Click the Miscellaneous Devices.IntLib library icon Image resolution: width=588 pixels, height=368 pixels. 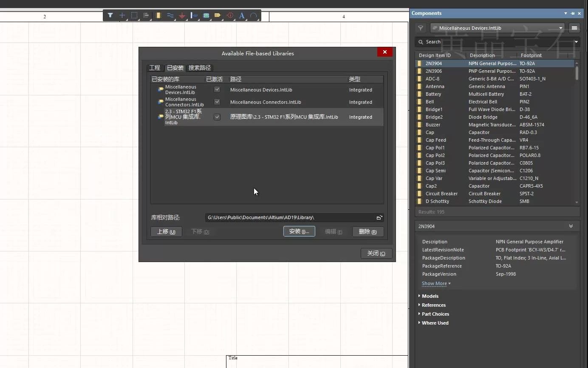coord(161,90)
